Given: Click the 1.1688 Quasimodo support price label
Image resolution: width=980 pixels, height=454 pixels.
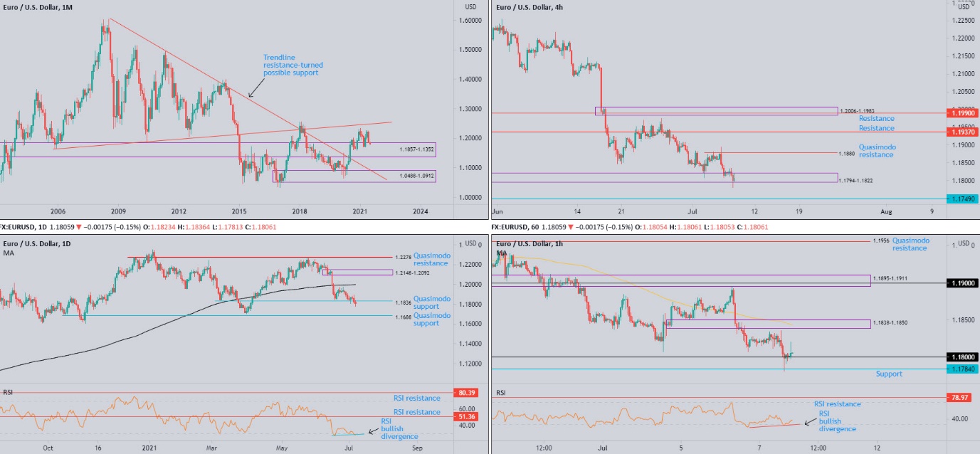Looking at the screenshot, I should click(403, 317).
